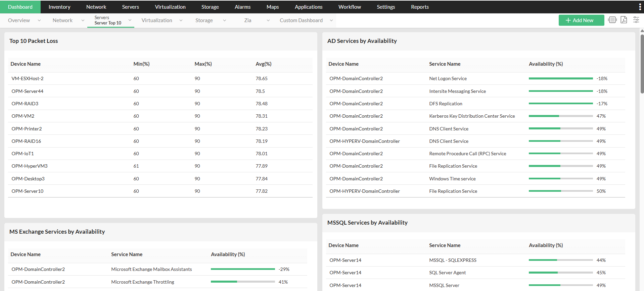Open the Servers Top 10 dropdown arrow

point(130,20)
